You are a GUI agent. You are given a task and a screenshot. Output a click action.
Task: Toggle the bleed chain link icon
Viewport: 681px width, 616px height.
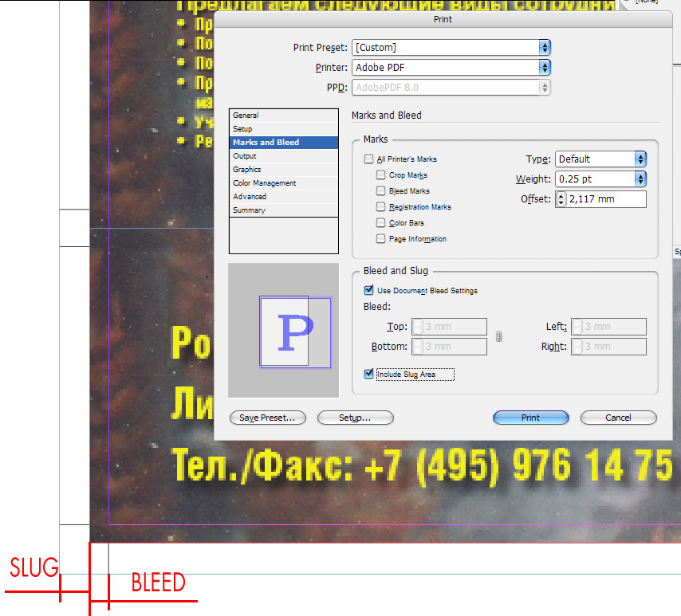coord(498,336)
